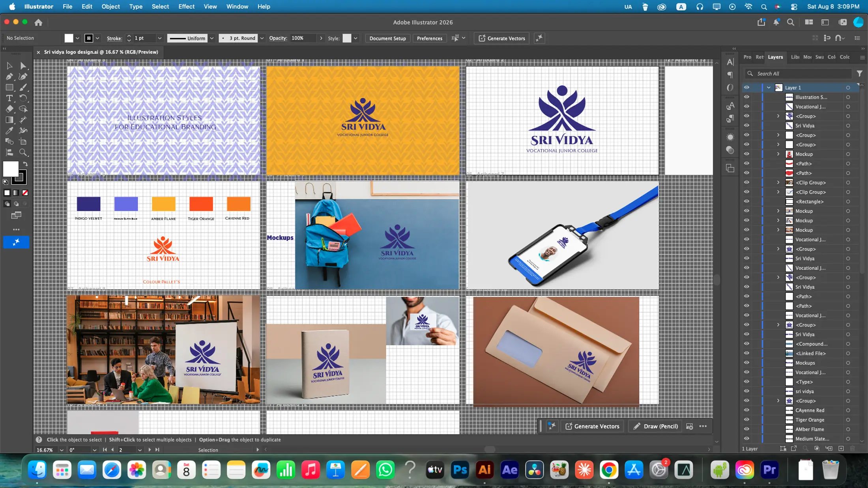868x488 pixels.
Task: Click the Document Setup button
Action: click(x=387, y=38)
